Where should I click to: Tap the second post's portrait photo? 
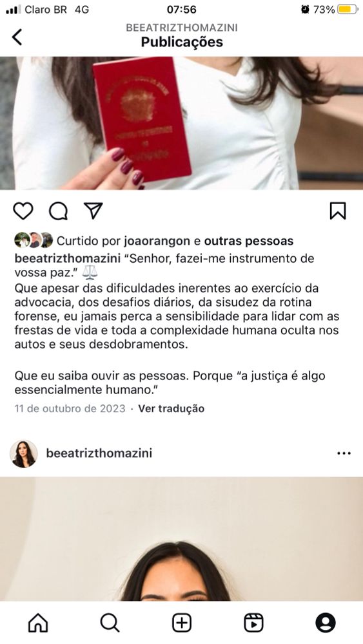181,539
